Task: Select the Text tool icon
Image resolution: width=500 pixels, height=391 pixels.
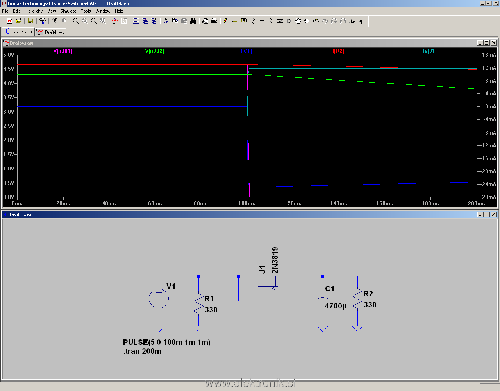Action: pyautogui.click(x=351, y=21)
